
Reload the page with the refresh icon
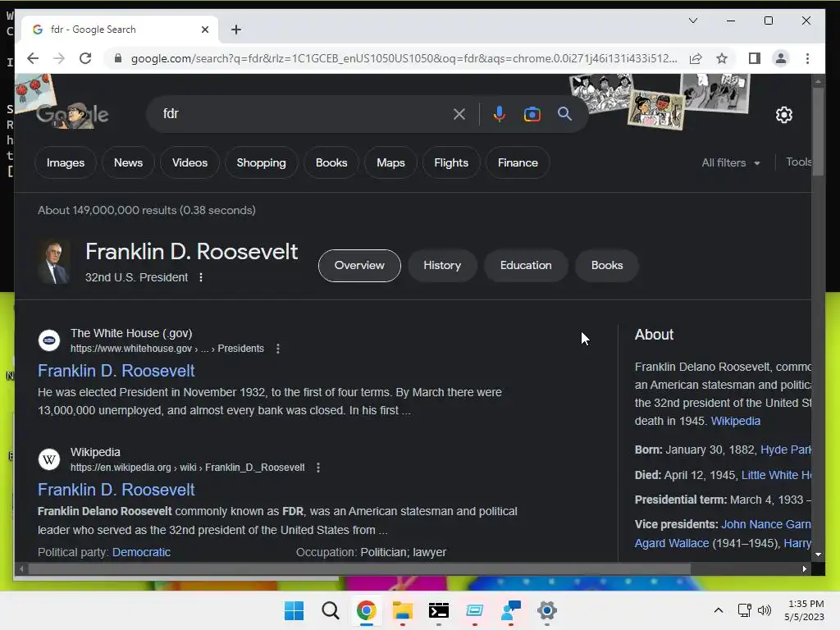point(85,58)
